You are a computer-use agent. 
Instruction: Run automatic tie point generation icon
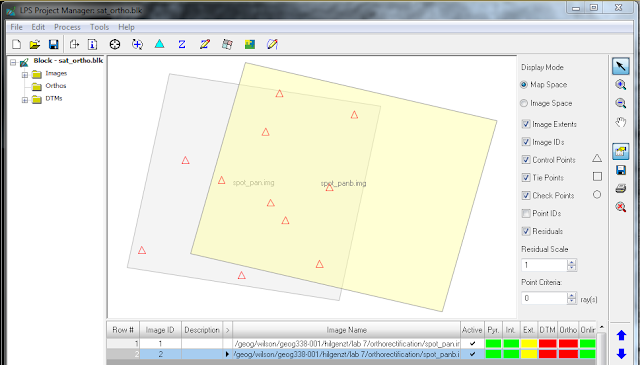click(137, 44)
